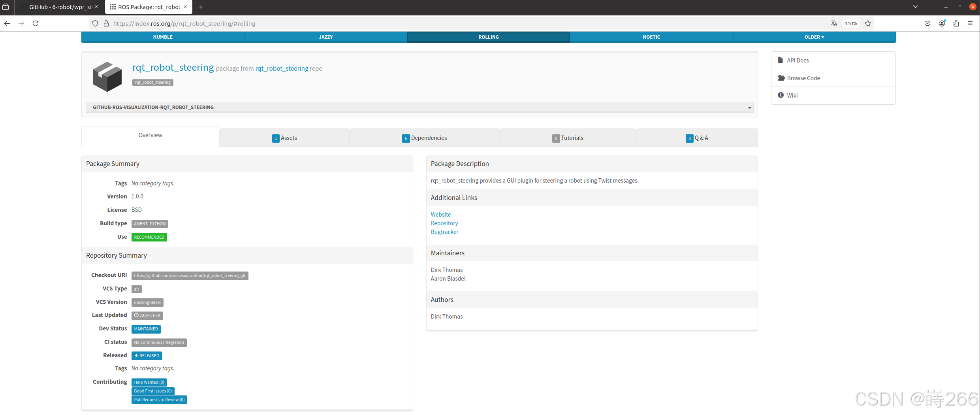Open the Q & A tab
The image size is (980, 415).
click(697, 138)
